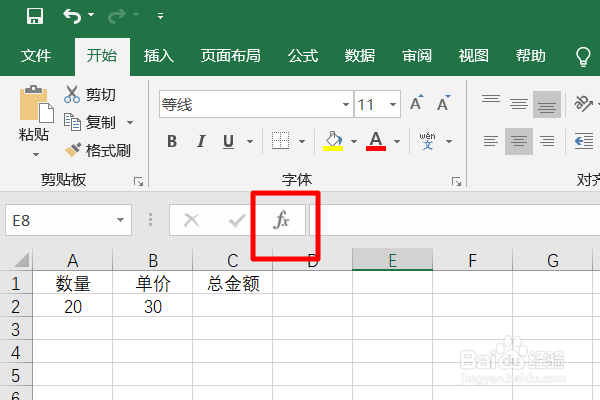Expand the 粘贴 options arrow
Viewport: 600px width, 400px height.
click(36, 155)
